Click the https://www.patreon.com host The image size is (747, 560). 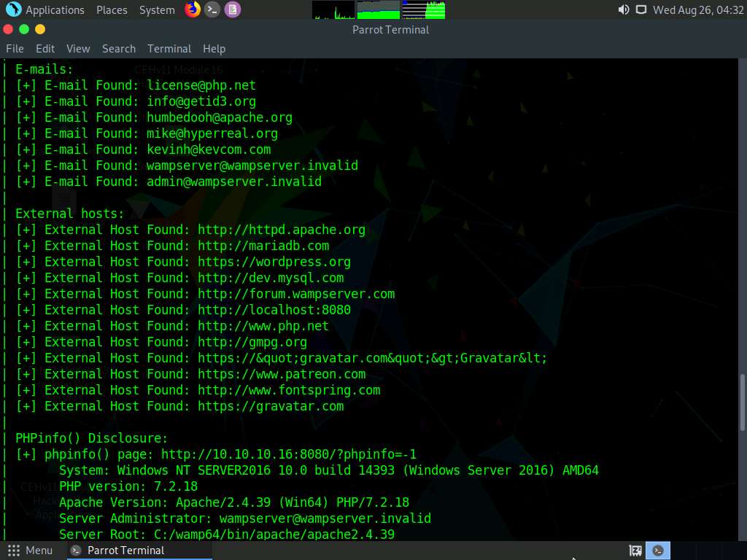point(282,374)
